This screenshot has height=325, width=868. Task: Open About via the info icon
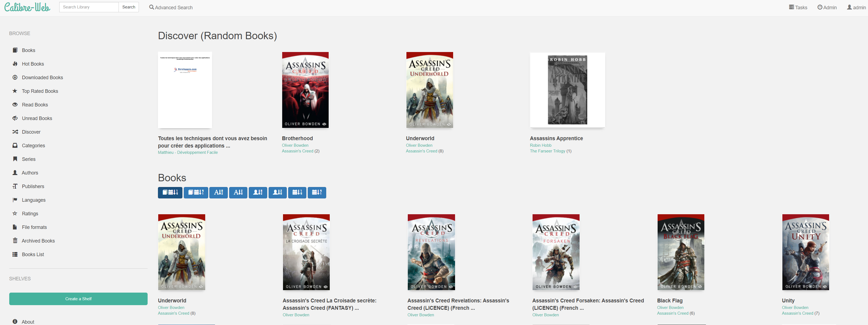coord(15,322)
